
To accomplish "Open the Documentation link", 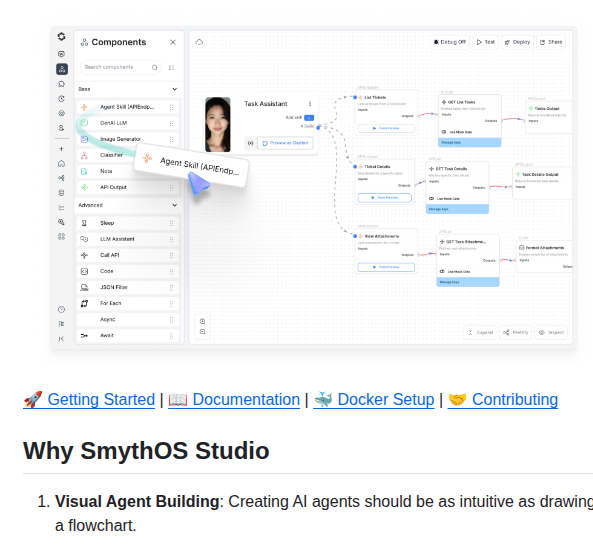I will click(234, 400).
